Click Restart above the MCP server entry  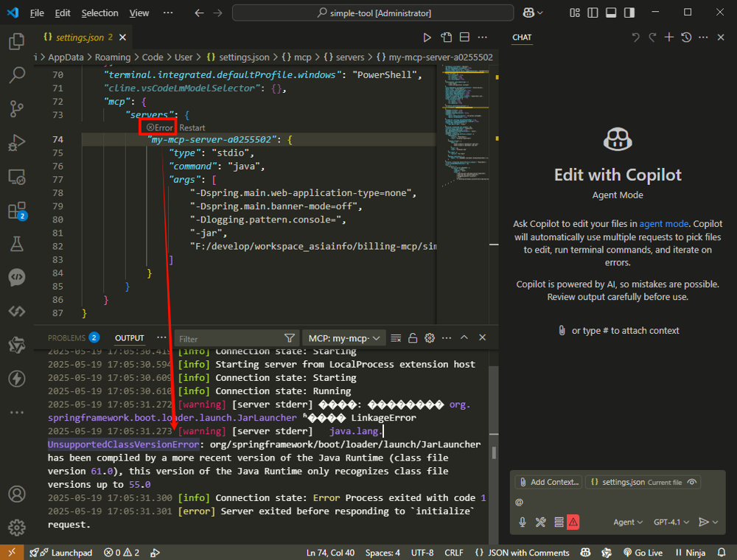point(192,127)
